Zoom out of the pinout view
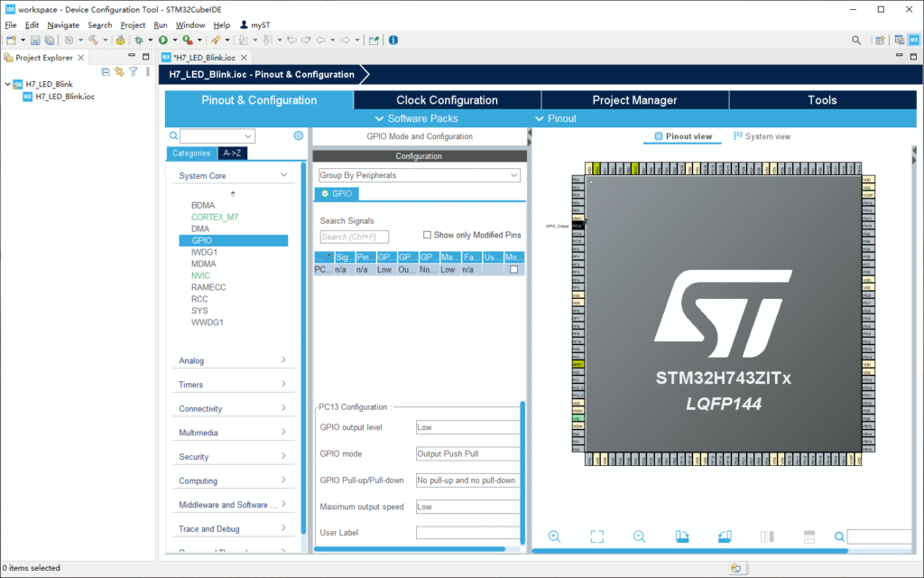Image resolution: width=924 pixels, height=578 pixels. [640, 536]
